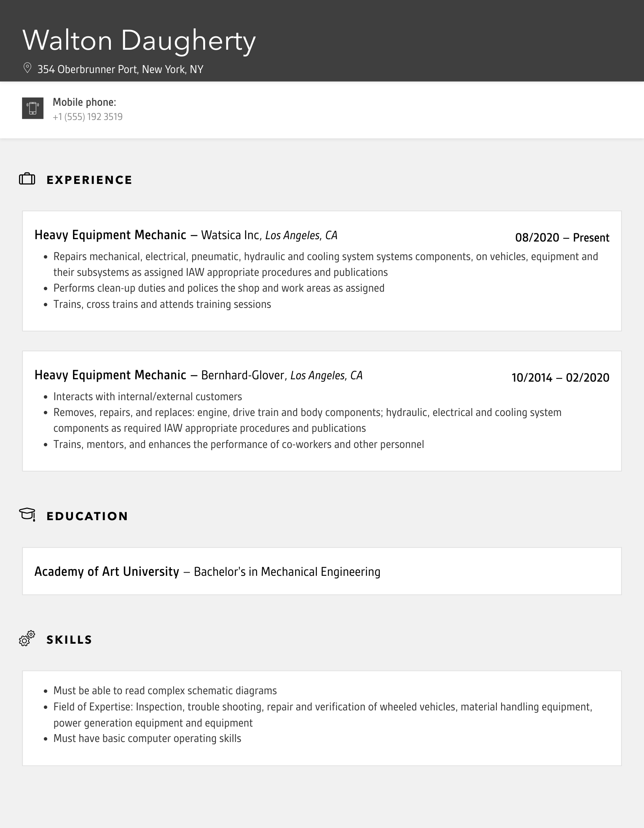Viewport: 644px width, 828px height.
Task: Click the phone number +1 (555) 192 3519
Action: pyautogui.click(x=88, y=117)
